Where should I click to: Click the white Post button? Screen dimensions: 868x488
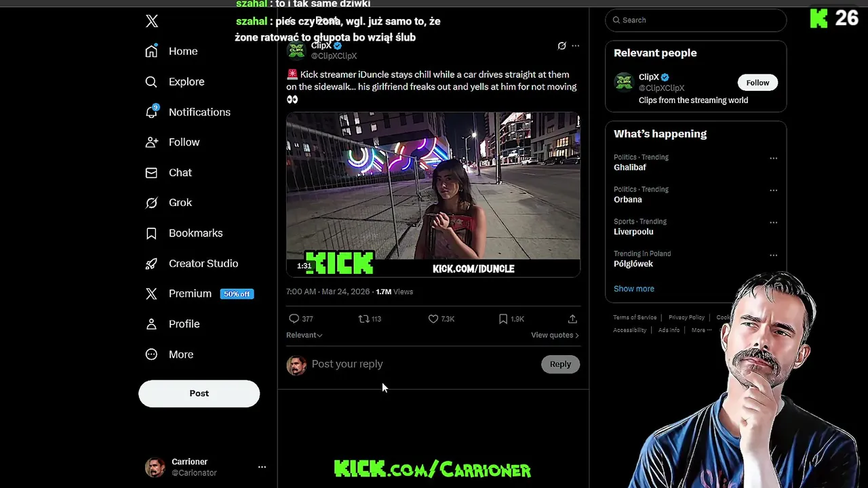click(199, 394)
